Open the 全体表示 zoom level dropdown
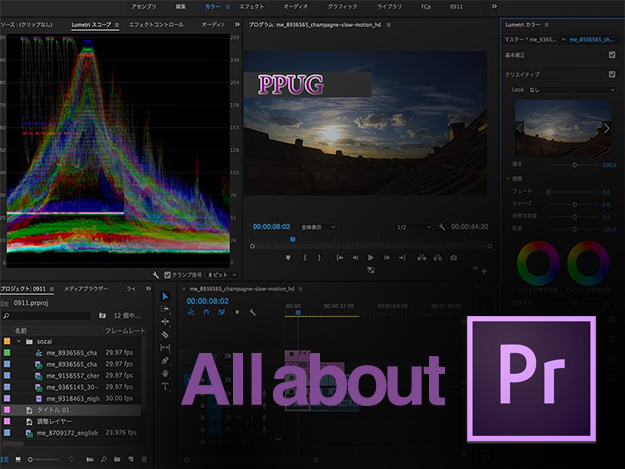The width and height of the screenshot is (625, 469). coord(318,227)
